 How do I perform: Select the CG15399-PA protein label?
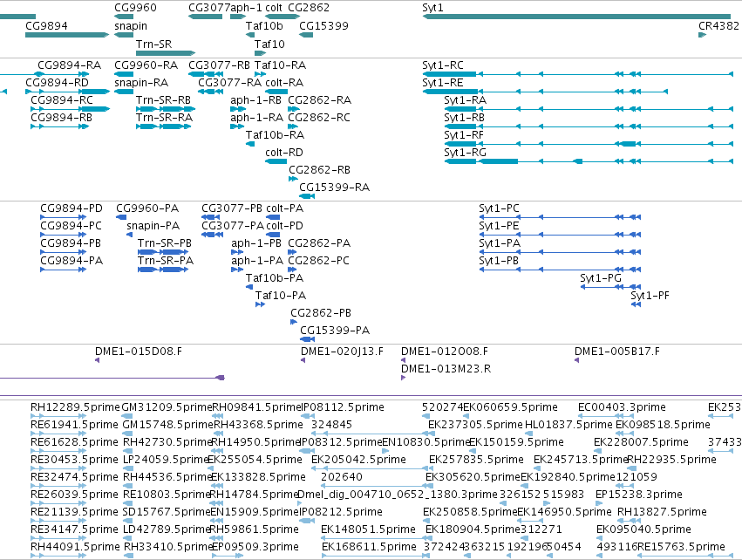(335, 330)
